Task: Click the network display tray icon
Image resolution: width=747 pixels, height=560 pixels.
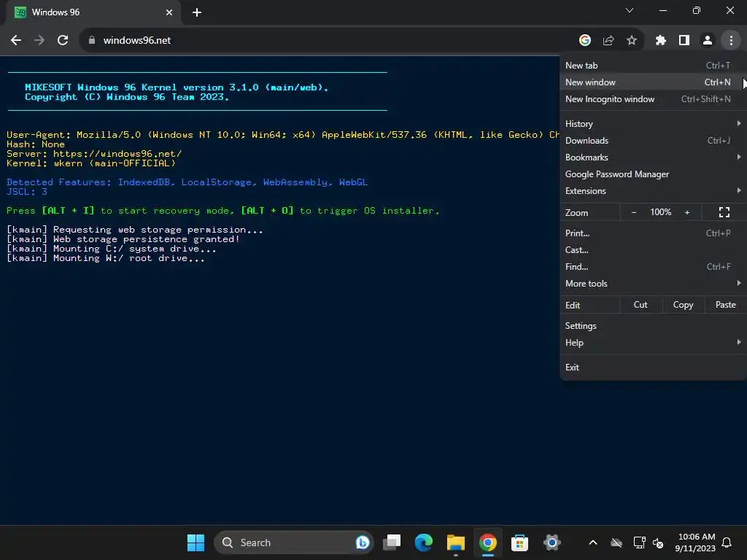Action: [x=639, y=542]
